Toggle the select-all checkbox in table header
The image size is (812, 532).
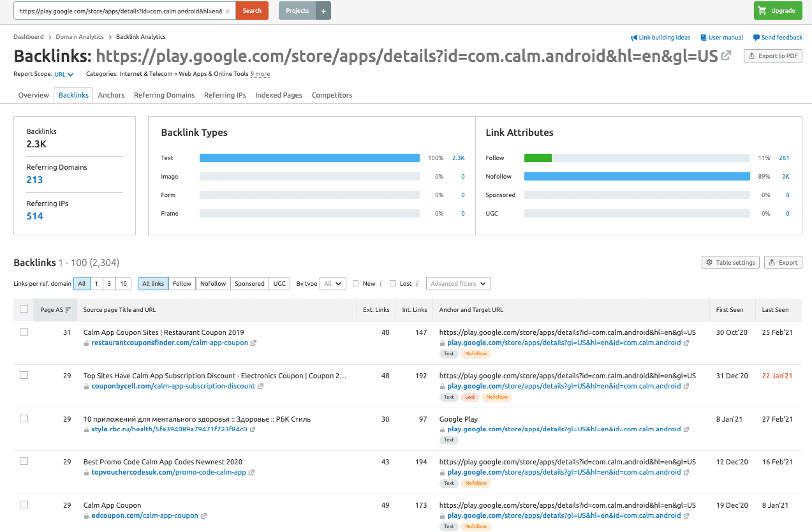(x=24, y=309)
